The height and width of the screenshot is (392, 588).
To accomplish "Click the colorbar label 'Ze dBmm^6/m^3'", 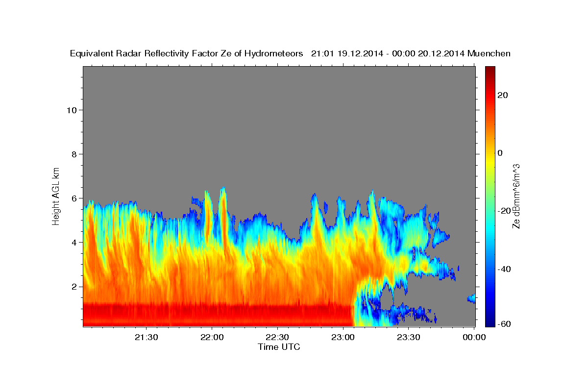I will [515, 196].
